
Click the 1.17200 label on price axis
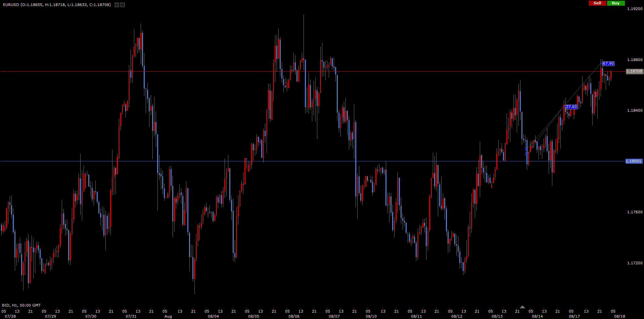coord(635,263)
